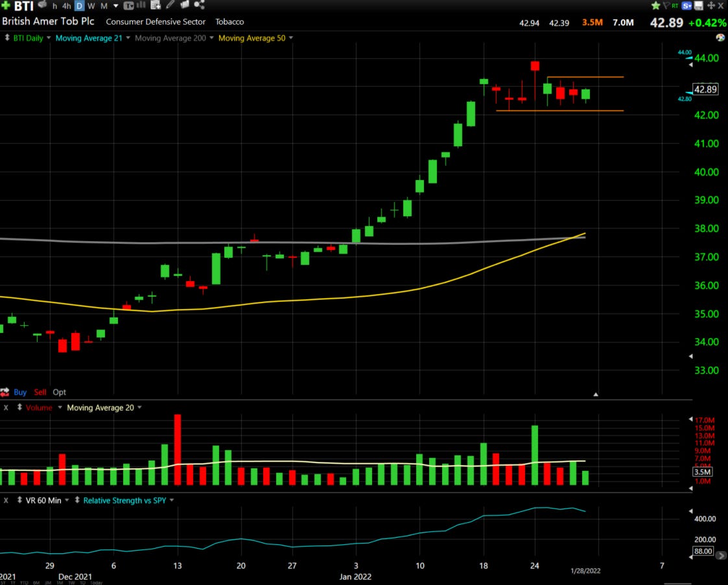
Task: Open Moving Average 20 dropdown arrow
Action: pos(140,407)
